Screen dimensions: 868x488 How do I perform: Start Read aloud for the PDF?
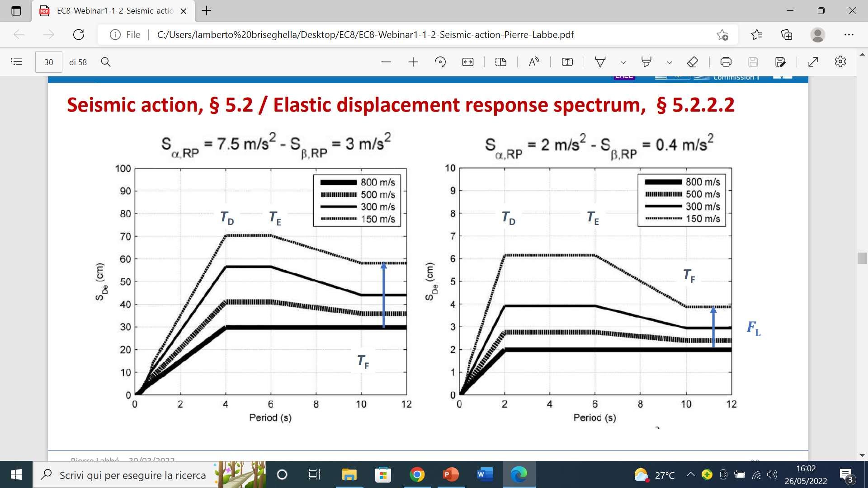[x=534, y=62]
